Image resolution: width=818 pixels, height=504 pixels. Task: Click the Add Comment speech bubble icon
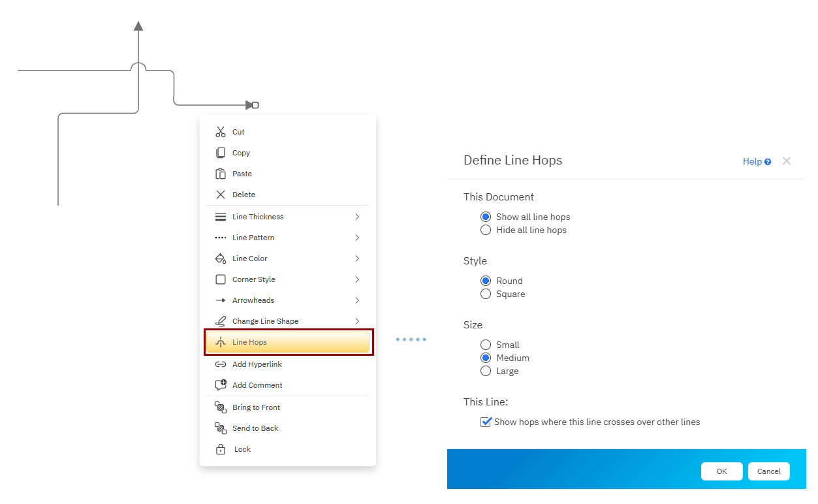click(221, 385)
